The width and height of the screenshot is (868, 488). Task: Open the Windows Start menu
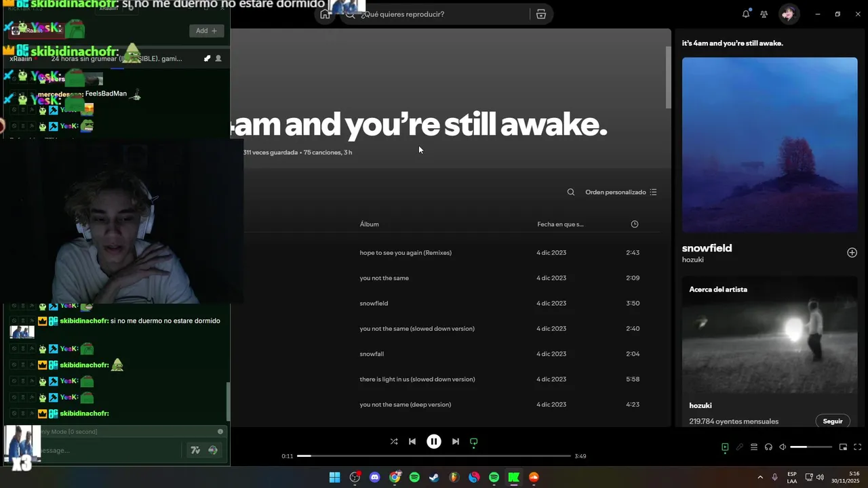coord(335,477)
